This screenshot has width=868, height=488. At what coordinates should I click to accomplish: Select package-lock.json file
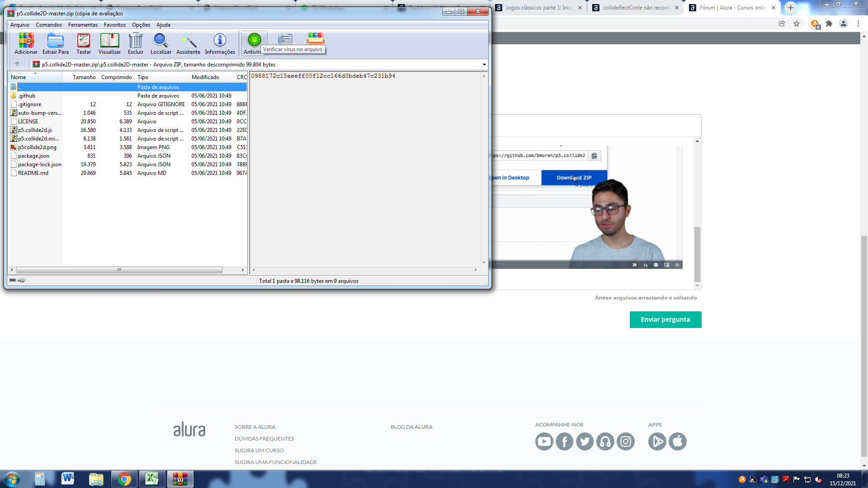click(x=127, y=164)
